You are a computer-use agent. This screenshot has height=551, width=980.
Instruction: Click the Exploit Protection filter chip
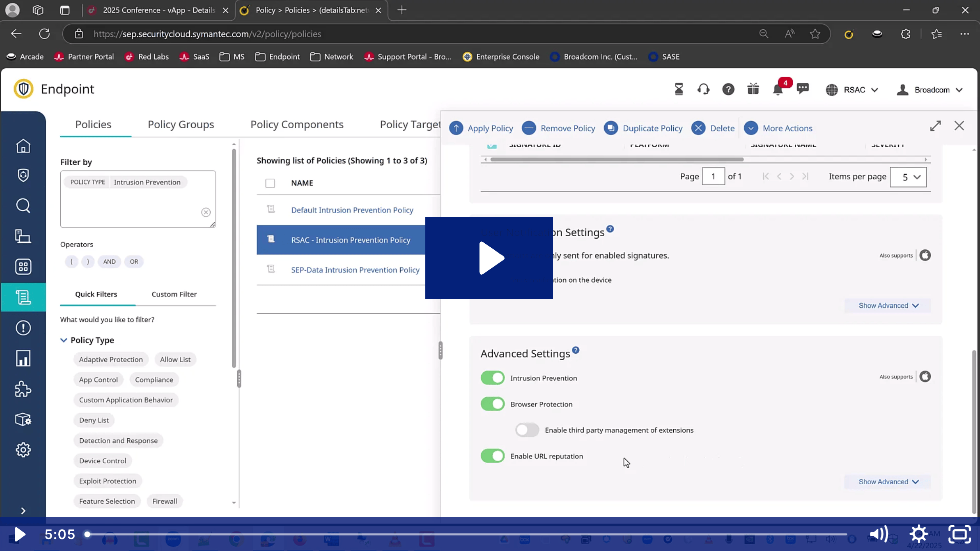[108, 481]
